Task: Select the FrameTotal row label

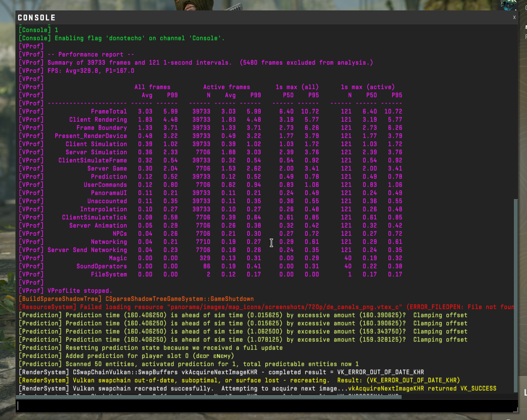Action: click(x=109, y=111)
